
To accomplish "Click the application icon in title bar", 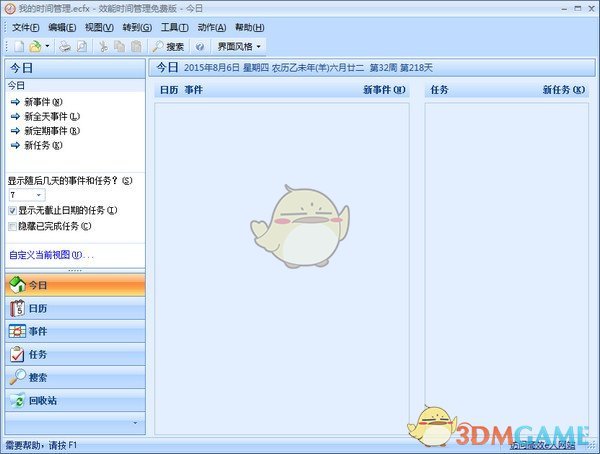I will (10, 8).
